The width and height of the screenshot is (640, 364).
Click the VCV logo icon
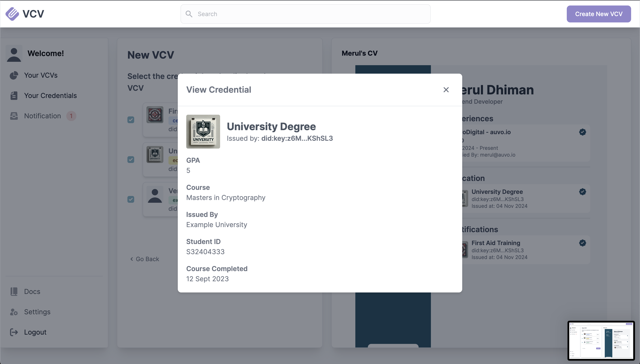[x=12, y=14]
